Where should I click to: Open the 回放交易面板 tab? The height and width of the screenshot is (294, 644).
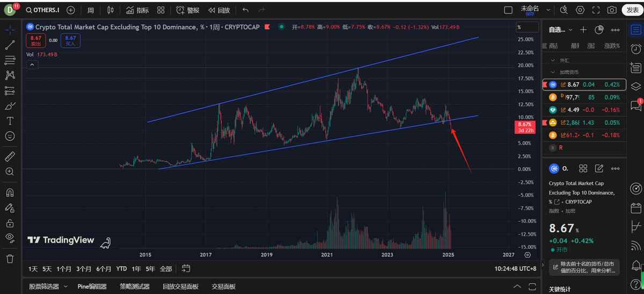pos(180,286)
